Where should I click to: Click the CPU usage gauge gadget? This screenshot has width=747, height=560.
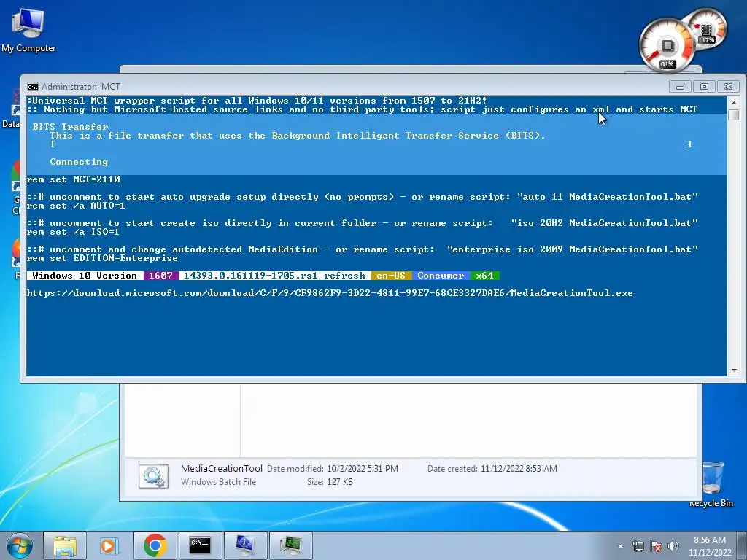667,46
